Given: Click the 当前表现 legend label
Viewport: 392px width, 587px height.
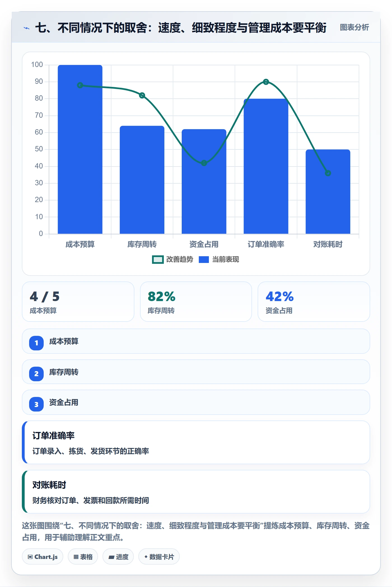Looking at the screenshot, I should pos(225,260).
